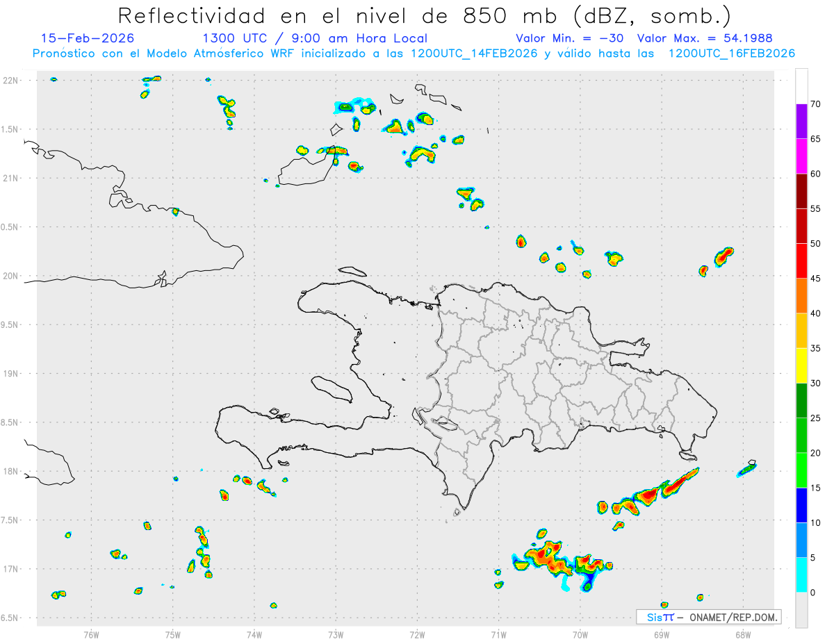Pick the medium green 20-25 dBZ band
This screenshot has width=834, height=644.
coord(801,436)
